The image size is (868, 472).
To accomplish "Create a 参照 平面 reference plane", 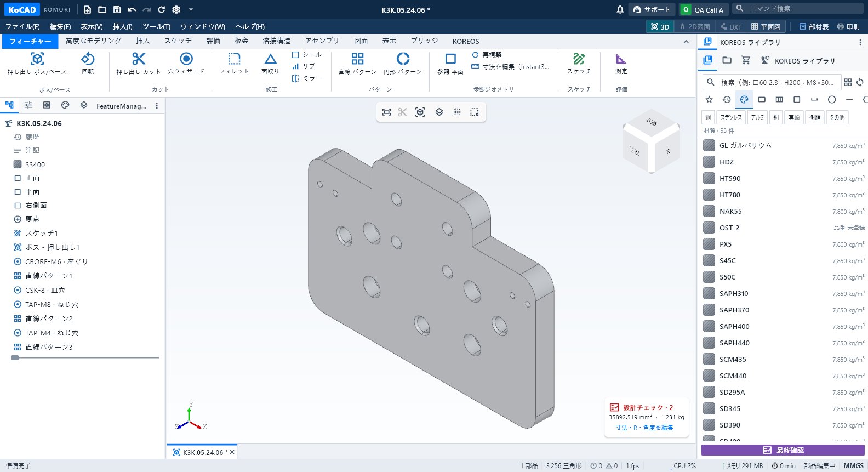I will [450, 64].
